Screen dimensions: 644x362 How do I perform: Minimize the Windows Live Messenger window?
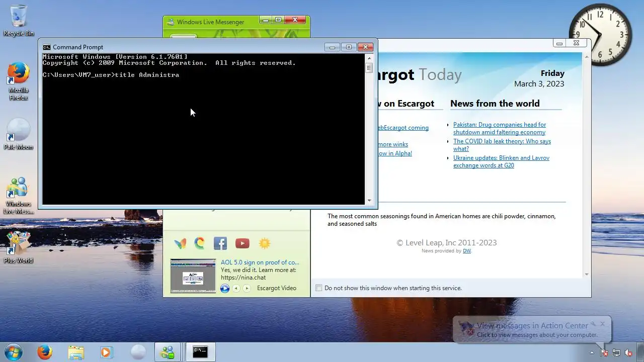[x=265, y=20]
